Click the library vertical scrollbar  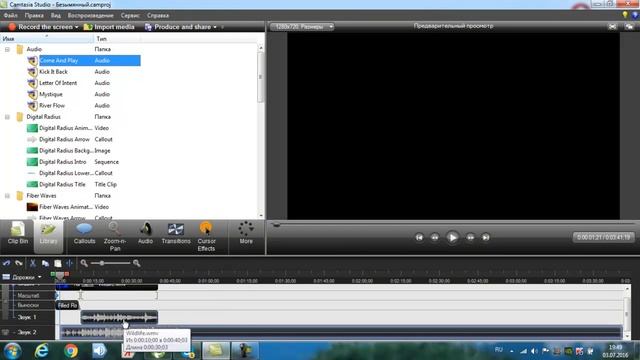click(x=260, y=77)
